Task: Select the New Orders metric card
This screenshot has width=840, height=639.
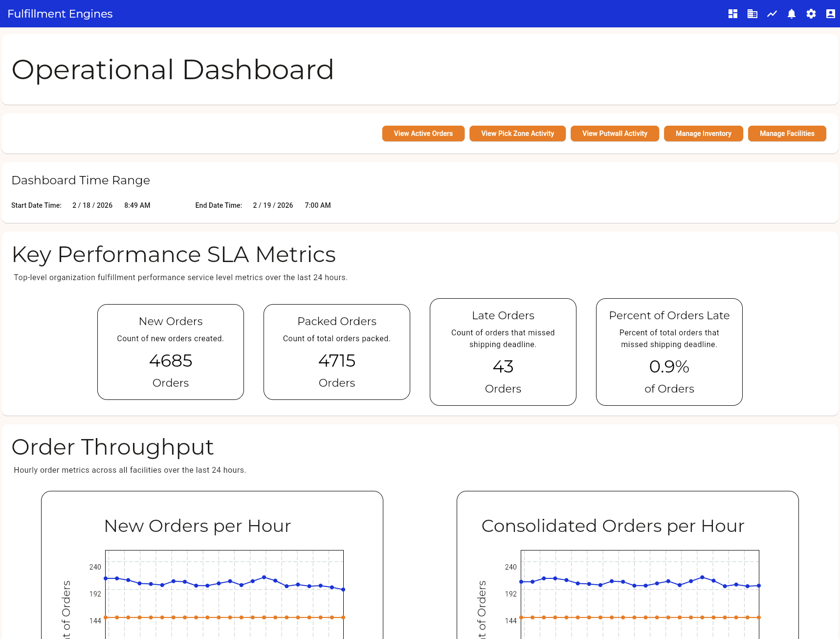Action: pos(170,352)
